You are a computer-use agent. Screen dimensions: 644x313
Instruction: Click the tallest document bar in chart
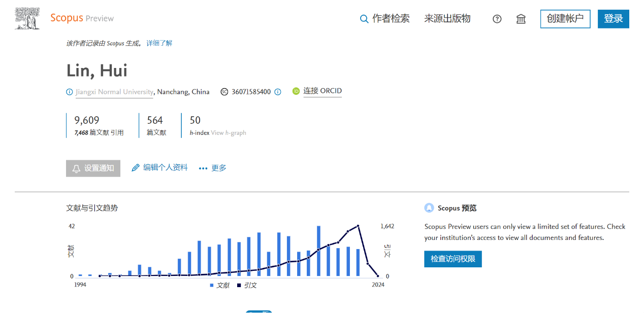click(x=318, y=251)
